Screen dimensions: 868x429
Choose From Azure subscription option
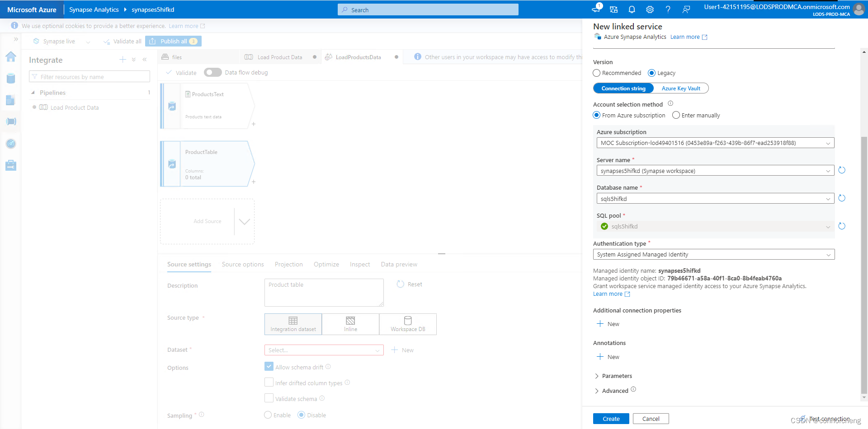tap(597, 115)
